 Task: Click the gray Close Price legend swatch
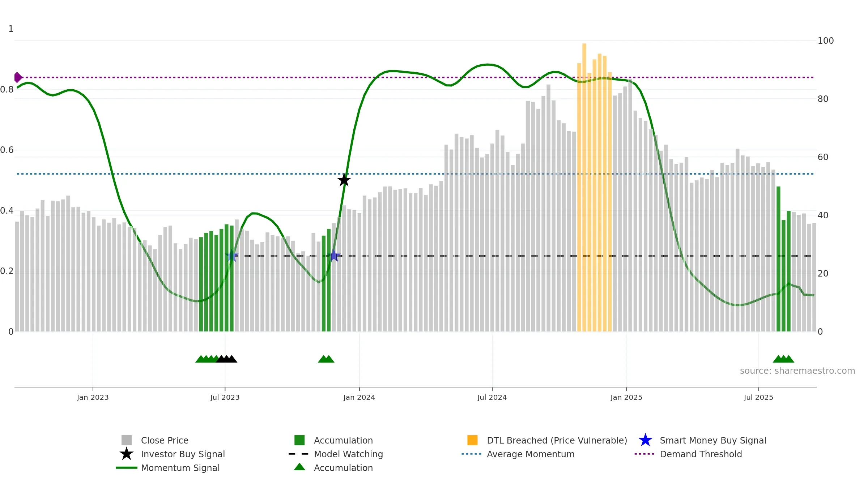pyautogui.click(x=127, y=440)
